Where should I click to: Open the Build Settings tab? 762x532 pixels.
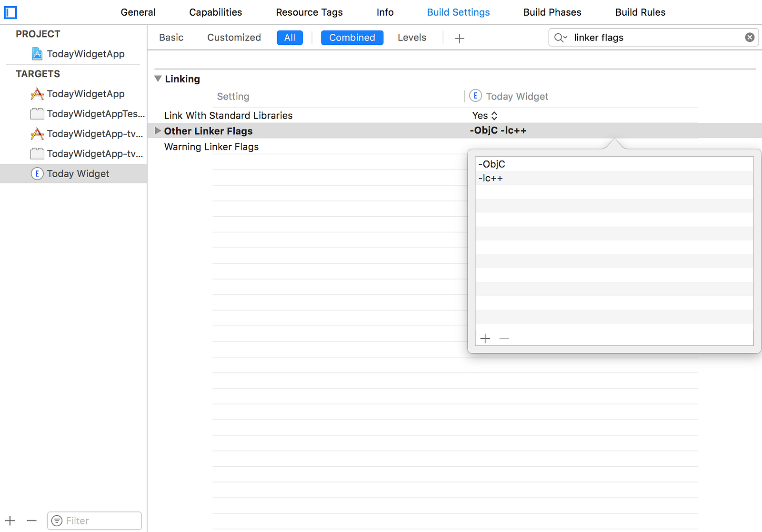[459, 12]
